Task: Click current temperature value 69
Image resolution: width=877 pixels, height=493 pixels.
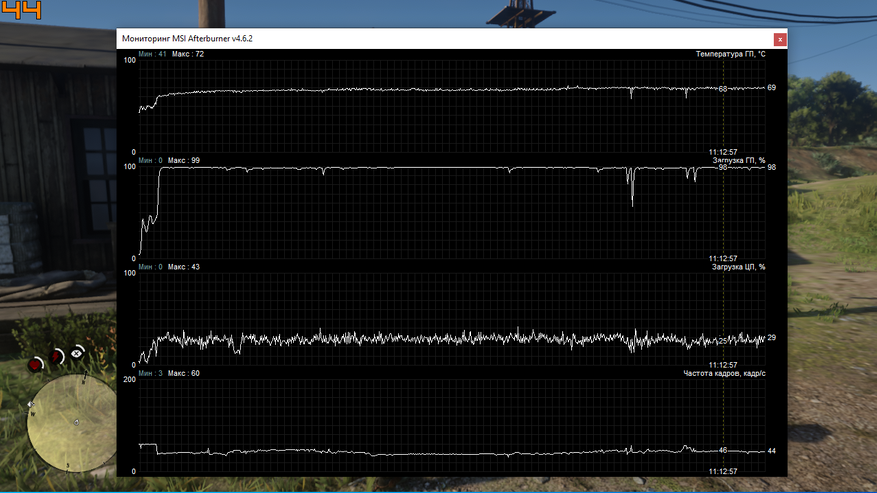Action: click(x=771, y=88)
